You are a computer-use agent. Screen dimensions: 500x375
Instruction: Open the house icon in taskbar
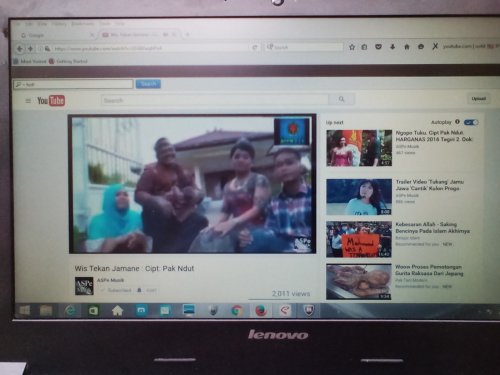(x=117, y=311)
